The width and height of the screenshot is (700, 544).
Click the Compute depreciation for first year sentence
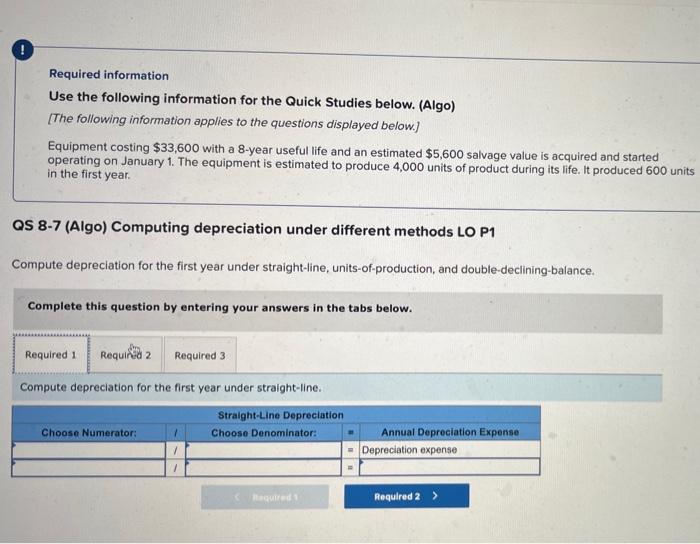click(x=303, y=267)
